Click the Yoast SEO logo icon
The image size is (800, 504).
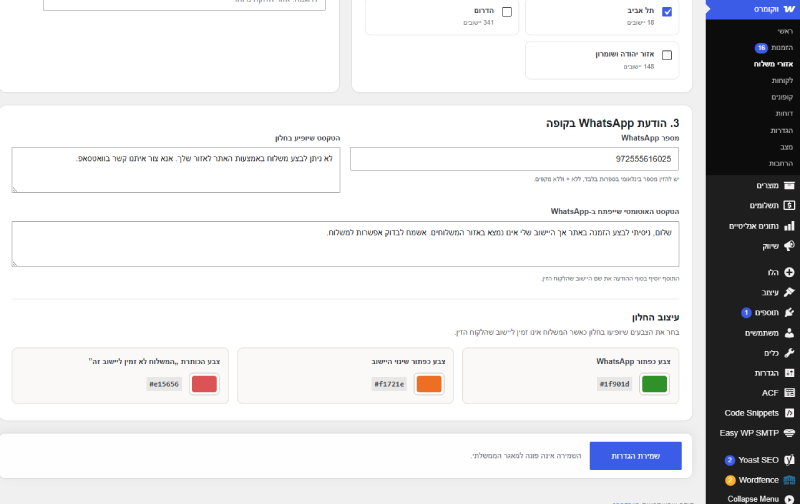(789, 460)
